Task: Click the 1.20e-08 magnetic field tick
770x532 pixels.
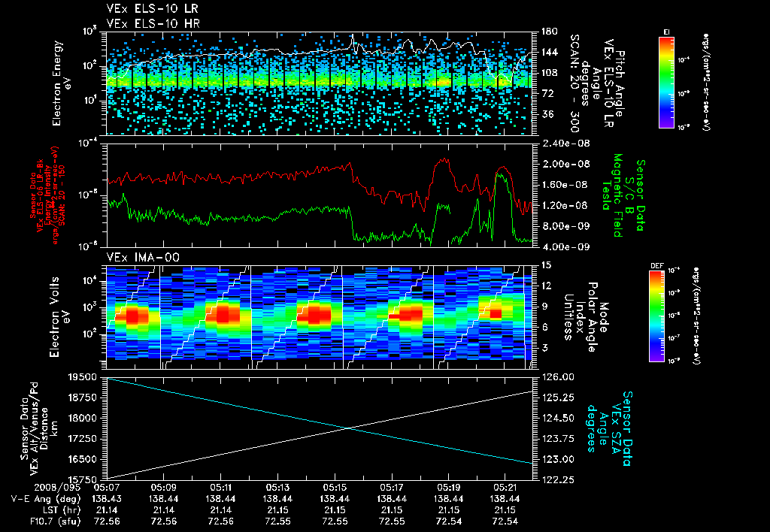Action: coord(565,205)
